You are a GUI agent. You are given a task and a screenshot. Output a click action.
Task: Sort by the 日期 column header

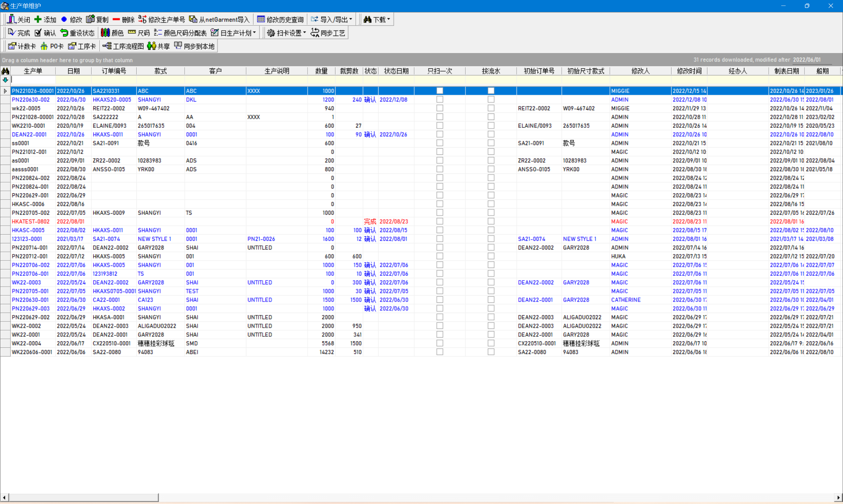(73, 71)
